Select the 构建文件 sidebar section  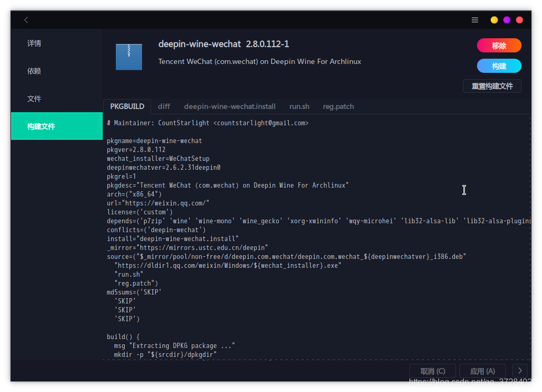[57, 126]
